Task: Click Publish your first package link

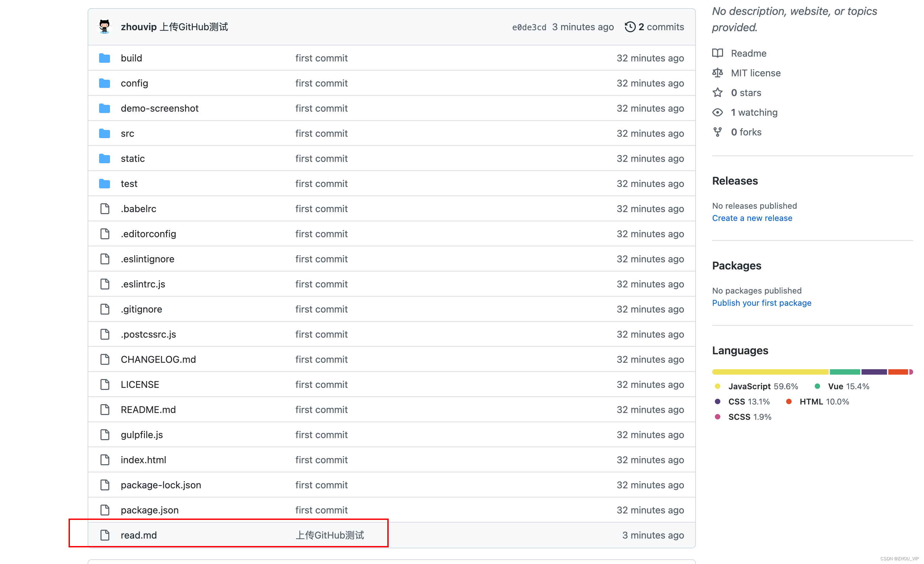Action: coord(761,303)
